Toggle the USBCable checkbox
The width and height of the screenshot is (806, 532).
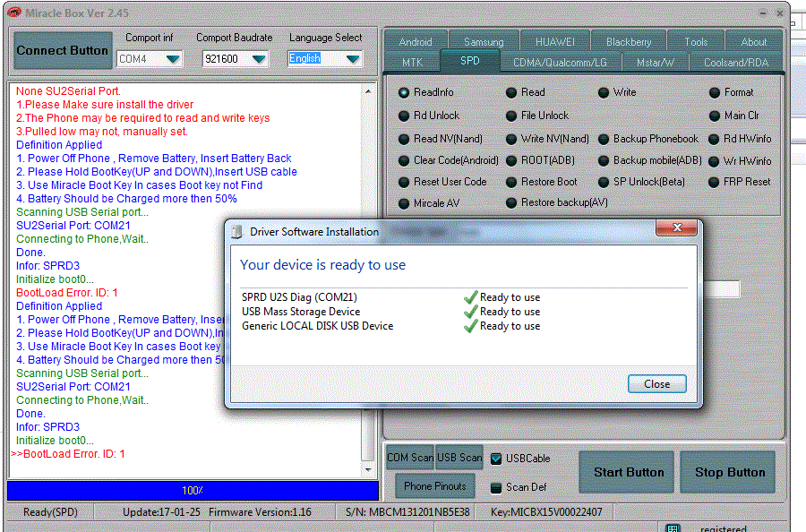click(496, 459)
